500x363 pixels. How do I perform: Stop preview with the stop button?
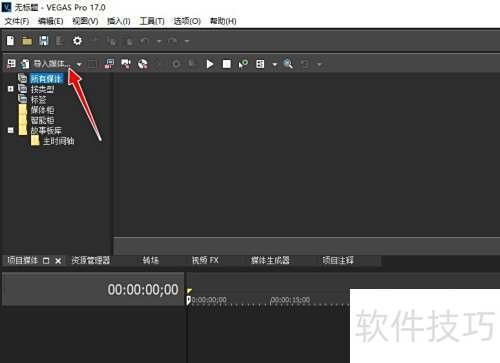pos(227,64)
